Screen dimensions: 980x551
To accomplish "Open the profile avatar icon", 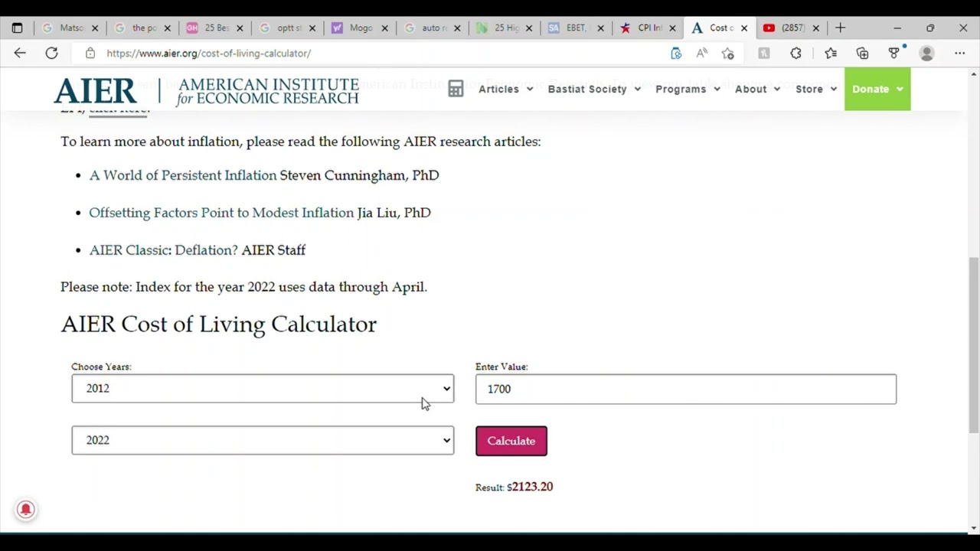I will 927,53.
